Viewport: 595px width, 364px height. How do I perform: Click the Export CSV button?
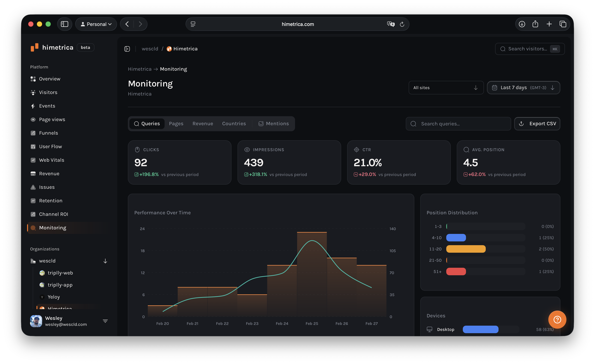point(537,124)
